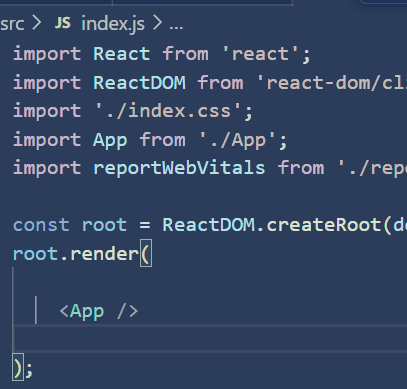Viewport: 407px width, 389px height.
Task: Expand the chevron after index.js in the breadcrumb
Action: [157, 24]
